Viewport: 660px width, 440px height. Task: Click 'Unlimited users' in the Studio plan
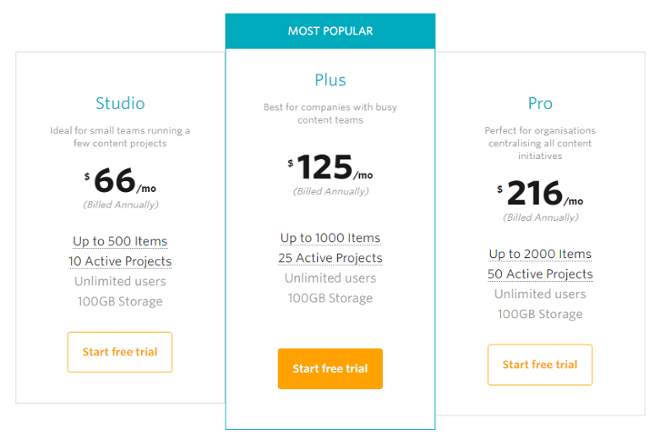(120, 281)
